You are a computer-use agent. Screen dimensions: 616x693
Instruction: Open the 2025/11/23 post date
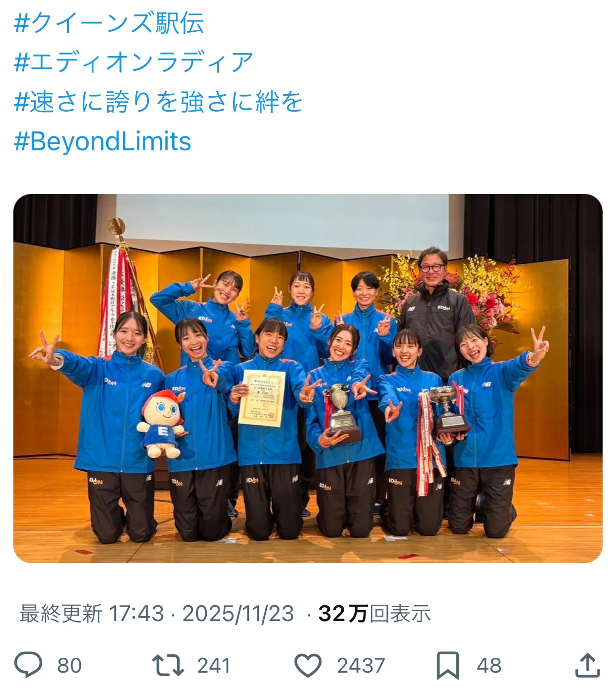tap(239, 614)
